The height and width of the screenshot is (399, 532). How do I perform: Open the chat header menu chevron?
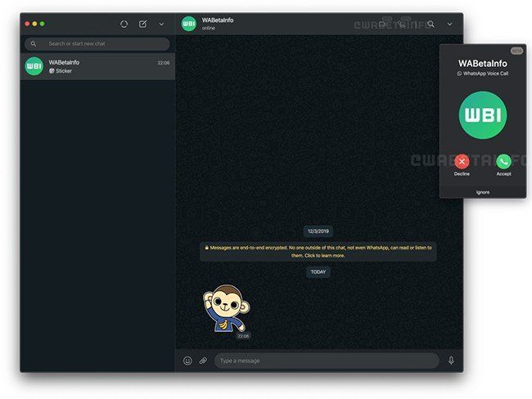click(x=449, y=24)
